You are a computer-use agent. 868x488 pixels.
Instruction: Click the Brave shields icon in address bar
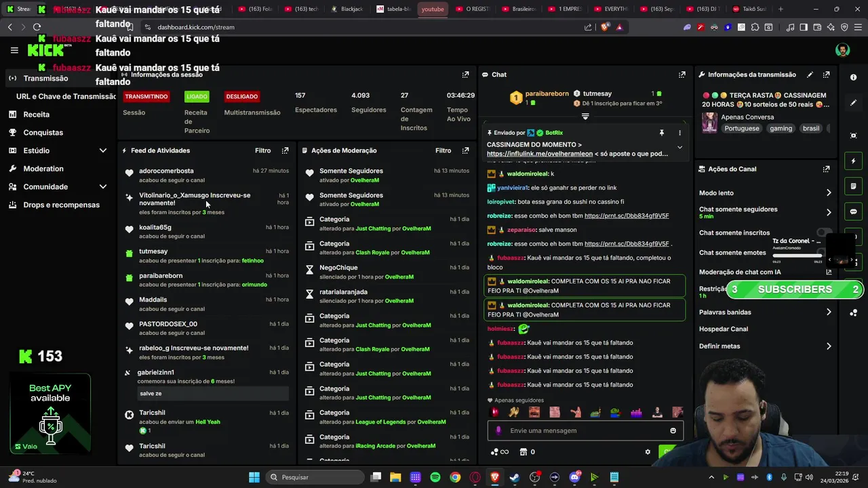coord(606,27)
